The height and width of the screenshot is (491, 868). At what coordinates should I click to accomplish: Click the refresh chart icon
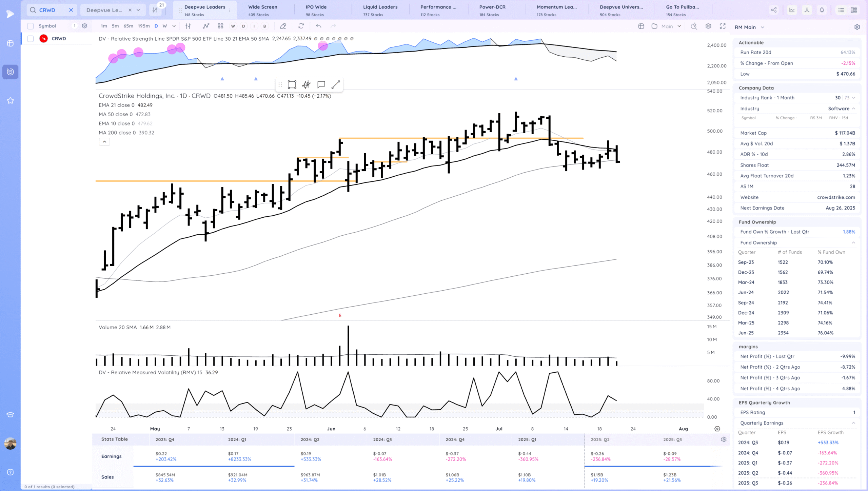click(x=301, y=26)
